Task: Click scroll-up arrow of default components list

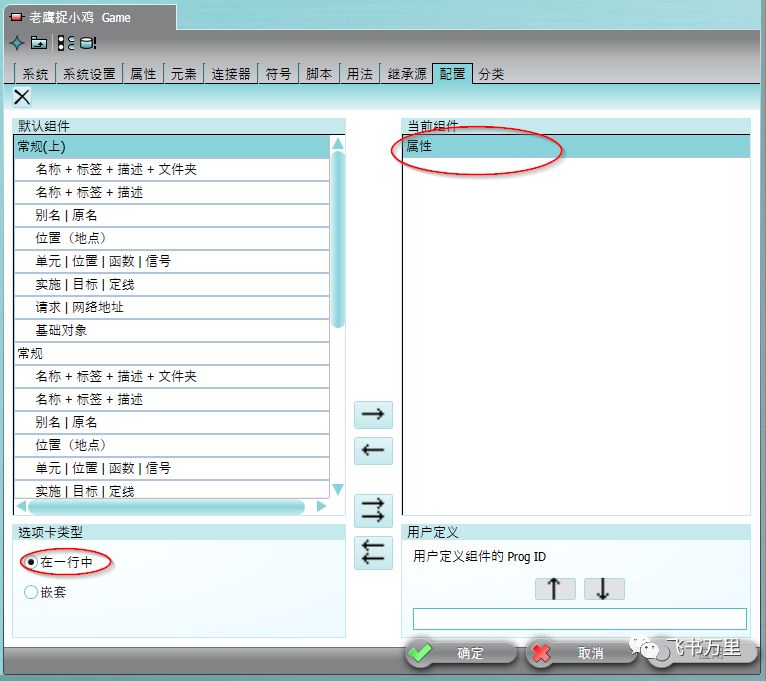Action: tap(338, 144)
